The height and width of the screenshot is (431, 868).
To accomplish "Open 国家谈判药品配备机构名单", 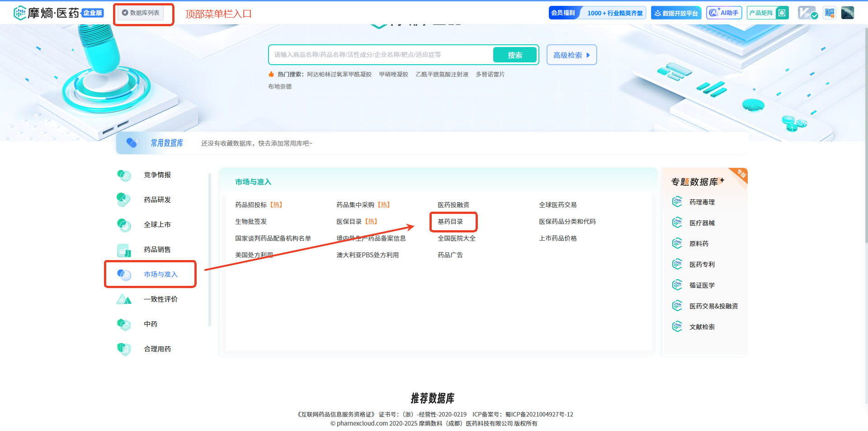I will tap(273, 238).
